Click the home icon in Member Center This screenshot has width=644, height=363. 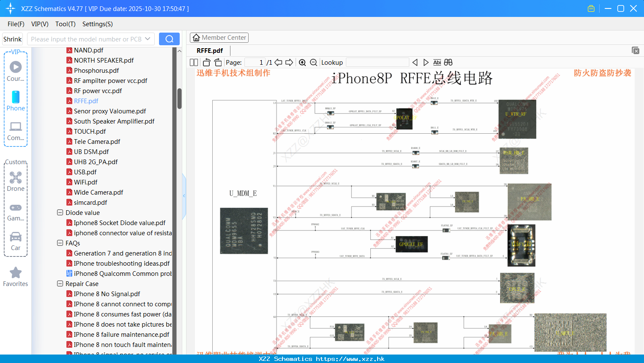(x=196, y=38)
